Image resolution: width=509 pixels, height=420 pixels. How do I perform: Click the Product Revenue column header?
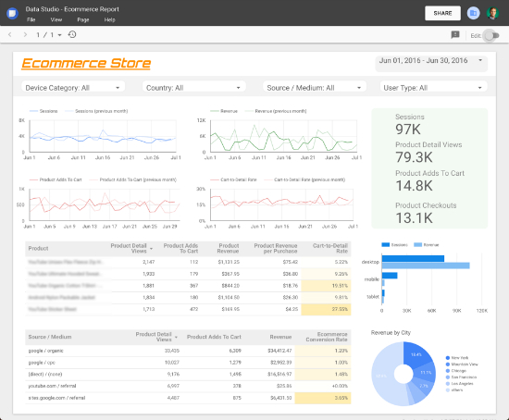(x=229, y=248)
